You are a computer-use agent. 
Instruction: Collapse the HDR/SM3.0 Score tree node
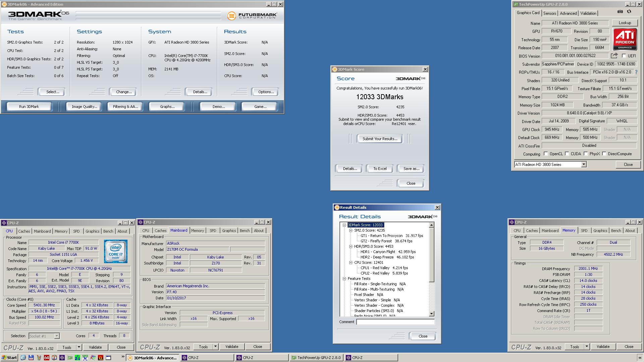(x=351, y=246)
